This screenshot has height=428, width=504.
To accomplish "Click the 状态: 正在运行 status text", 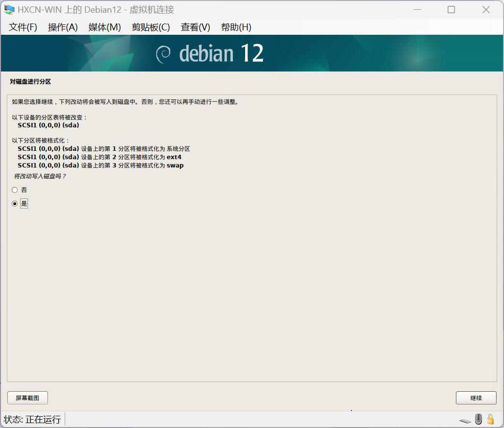I will tap(32, 420).
